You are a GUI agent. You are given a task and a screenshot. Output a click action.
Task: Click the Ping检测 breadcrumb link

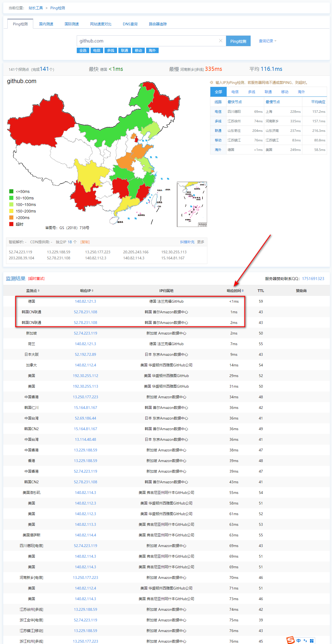[57, 8]
